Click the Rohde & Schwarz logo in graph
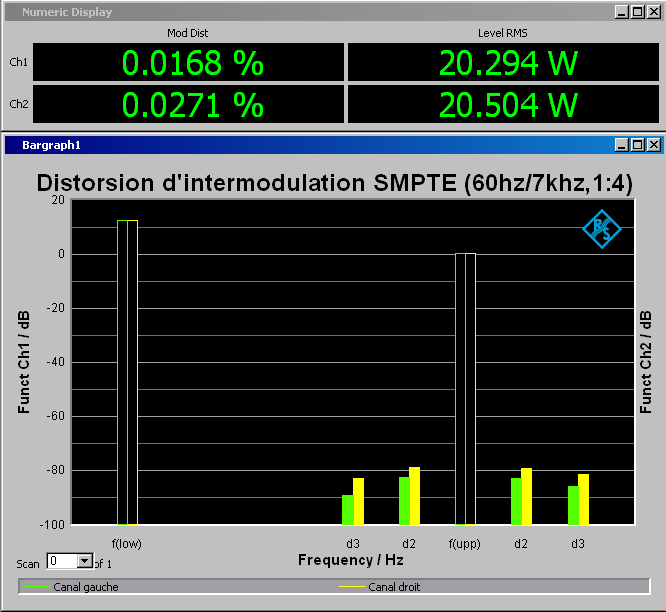The height and width of the screenshot is (612, 666). [602, 229]
